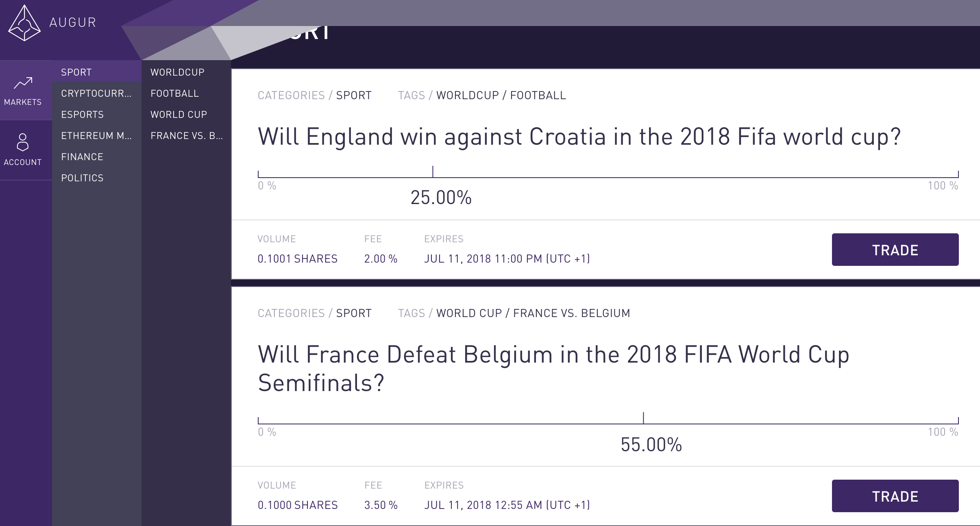Image resolution: width=980 pixels, height=526 pixels.
Task: Choose the Ethereum M... category
Action: tap(97, 136)
